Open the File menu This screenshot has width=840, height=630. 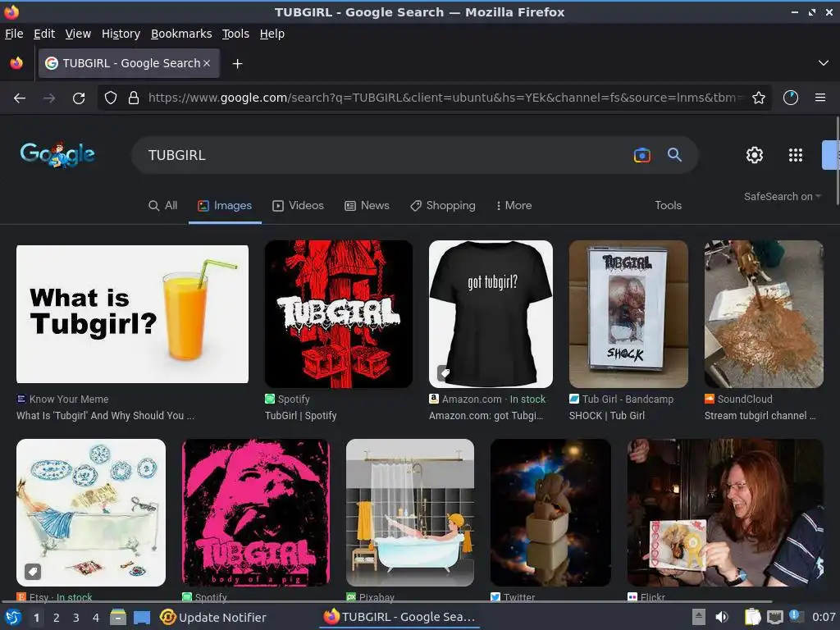[x=14, y=34]
